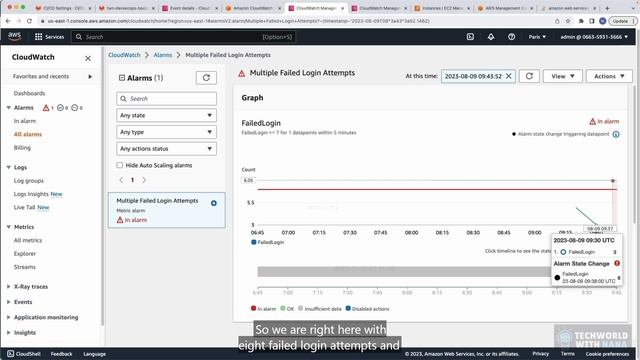Open the notifications bell
Image resolution: width=640 pixels, height=360 pixels.
pyautogui.click(x=491, y=37)
